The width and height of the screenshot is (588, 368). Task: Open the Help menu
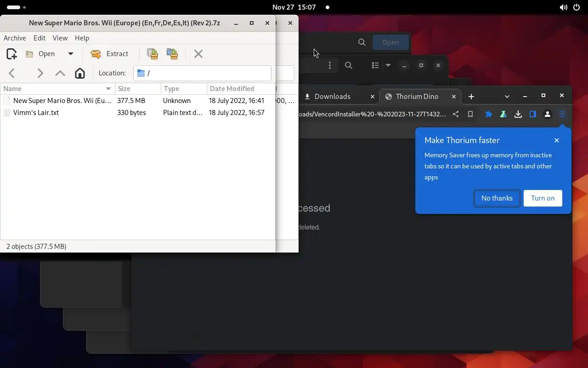point(82,38)
